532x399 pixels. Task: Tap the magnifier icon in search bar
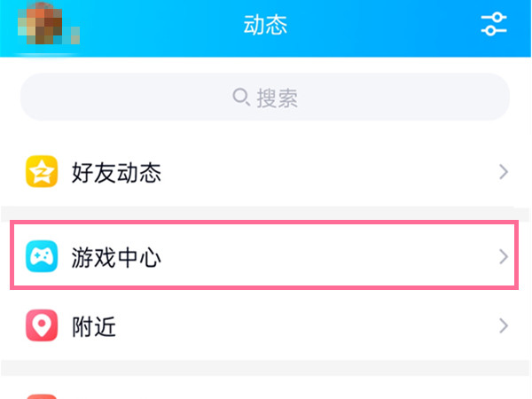pos(241,97)
